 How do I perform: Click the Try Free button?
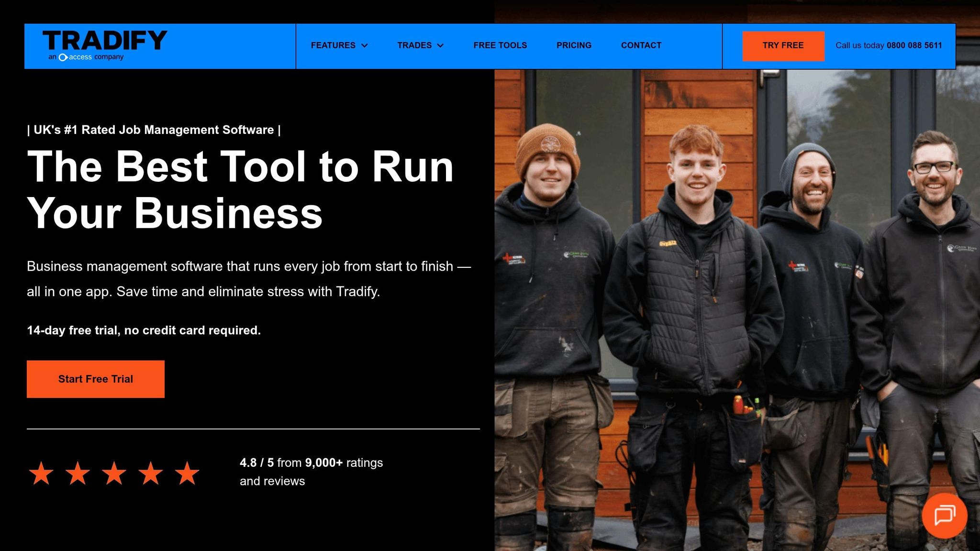pos(783,46)
